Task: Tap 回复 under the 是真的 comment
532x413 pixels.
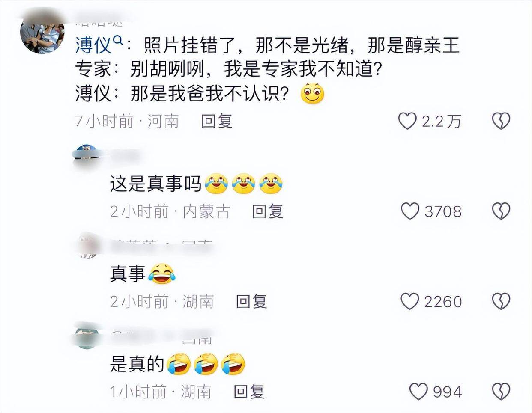Action: click(x=249, y=392)
